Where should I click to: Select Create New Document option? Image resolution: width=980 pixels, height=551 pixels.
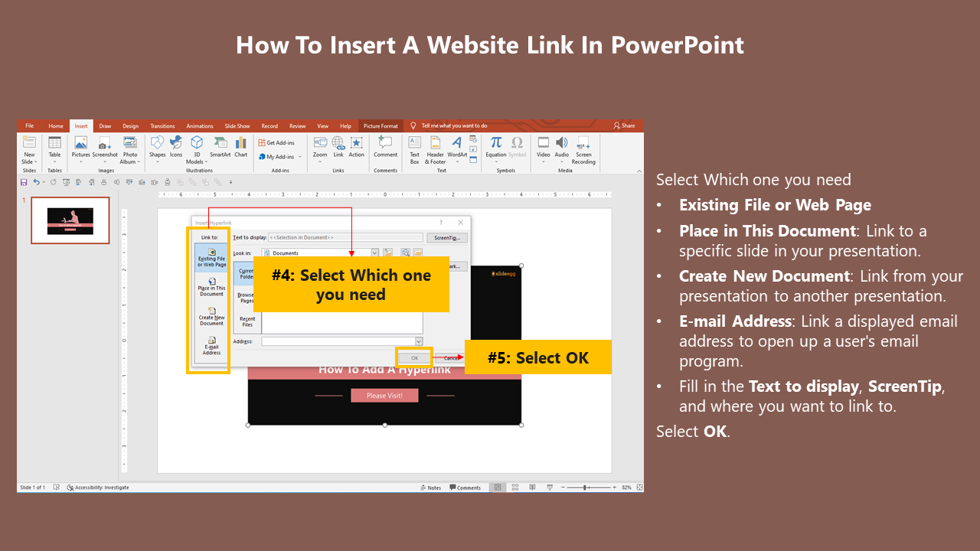coord(212,316)
